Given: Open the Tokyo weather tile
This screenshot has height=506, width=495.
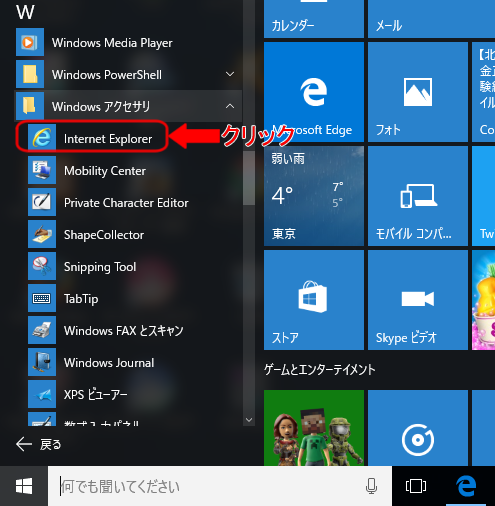Looking at the screenshot, I should [x=314, y=196].
